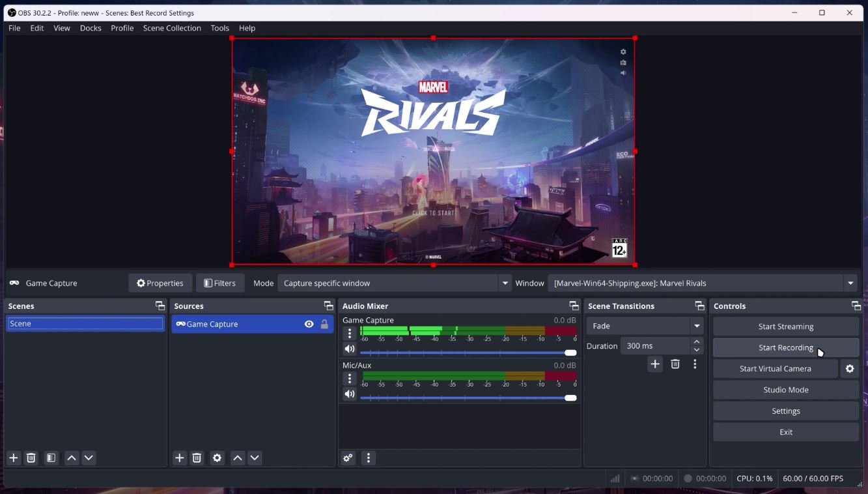Open advanced audio properties gear icon
This screenshot has height=494, width=868.
pyautogui.click(x=348, y=458)
